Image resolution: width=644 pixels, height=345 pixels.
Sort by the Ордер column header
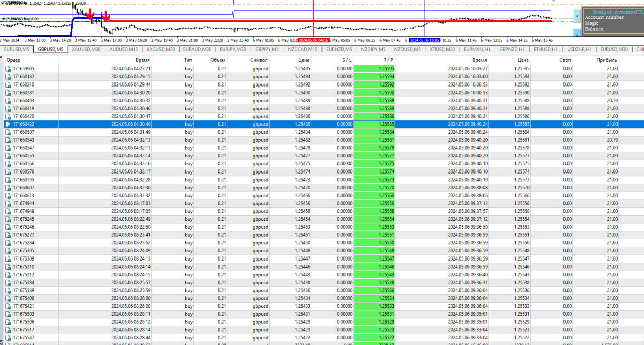(x=14, y=60)
